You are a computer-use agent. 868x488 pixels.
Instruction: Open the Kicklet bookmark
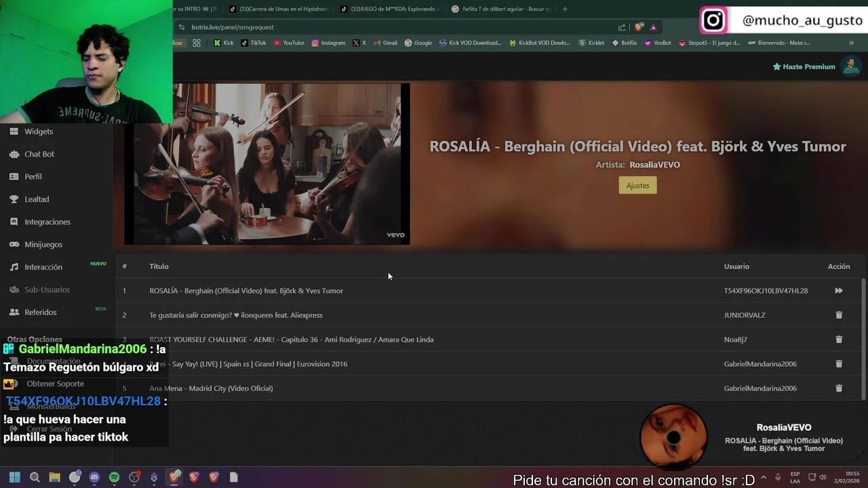591,43
